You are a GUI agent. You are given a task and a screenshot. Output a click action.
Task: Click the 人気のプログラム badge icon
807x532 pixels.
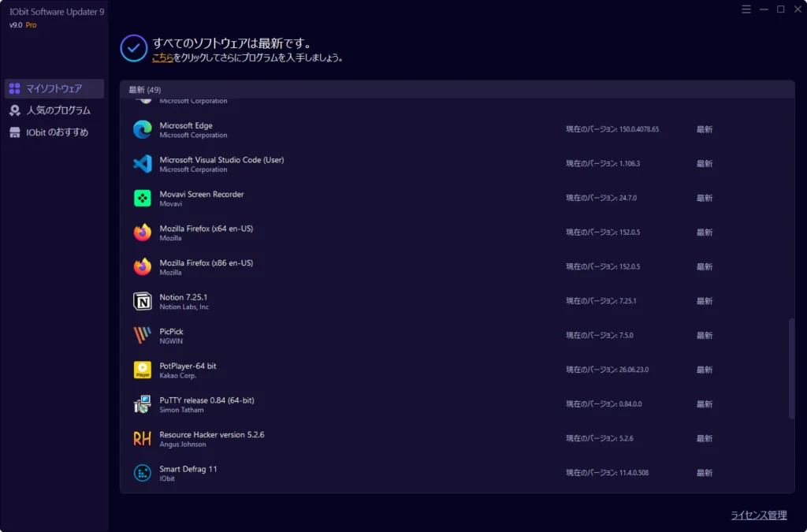point(15,110)
